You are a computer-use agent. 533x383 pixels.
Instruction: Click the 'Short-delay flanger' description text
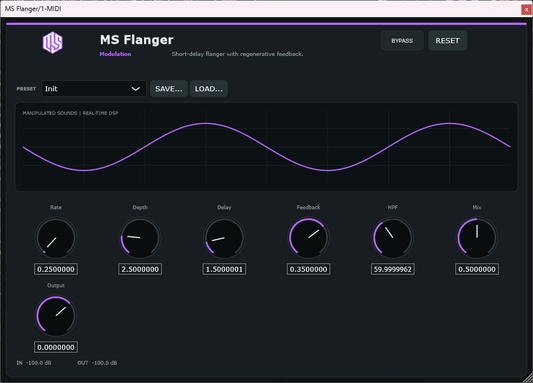237,54
